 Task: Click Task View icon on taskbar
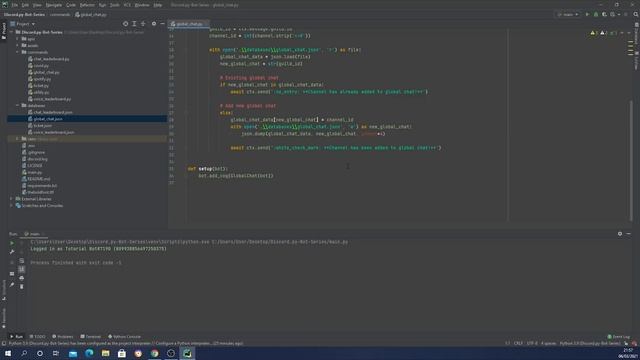pos(56,353)
